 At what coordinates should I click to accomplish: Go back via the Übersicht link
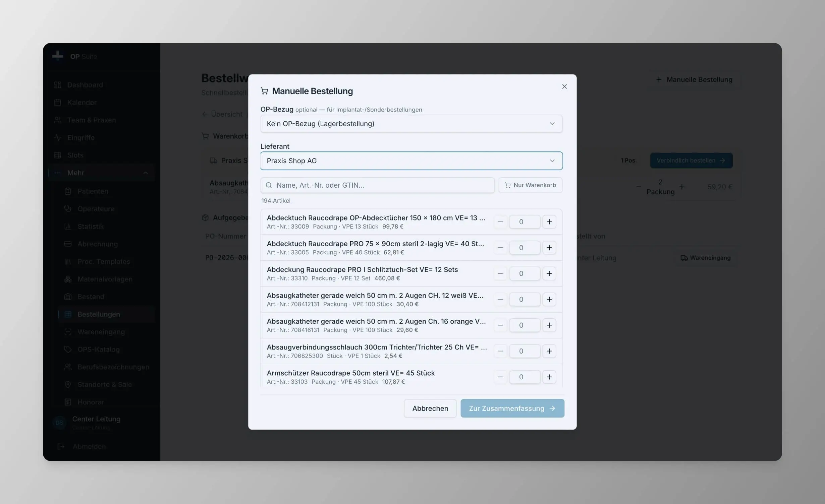click(x=222, y=114)
